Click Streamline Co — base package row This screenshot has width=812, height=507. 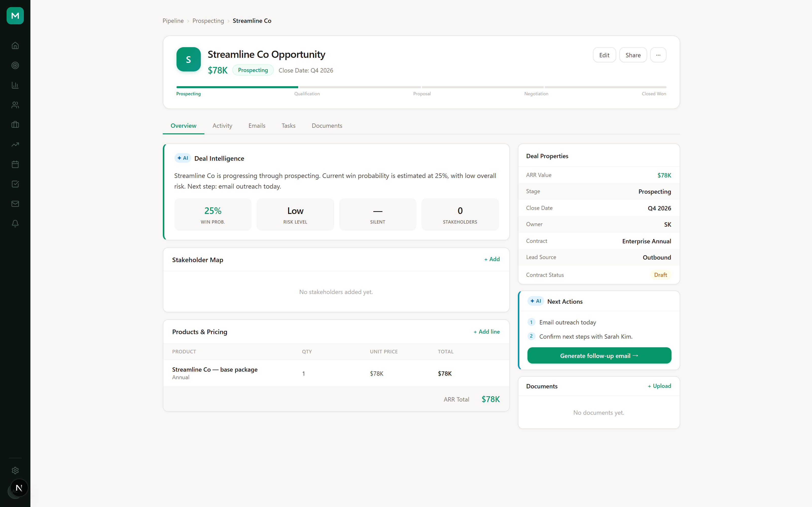336,373
